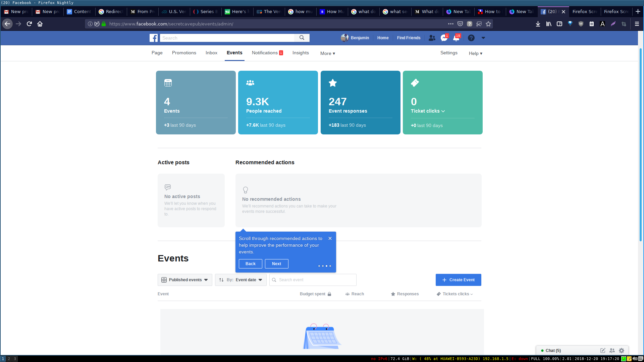Open the Published events filter dropdown
Image resolution: width=644 pixels, height=362 pixels.
pyautogui.click(x=185, y=280)
